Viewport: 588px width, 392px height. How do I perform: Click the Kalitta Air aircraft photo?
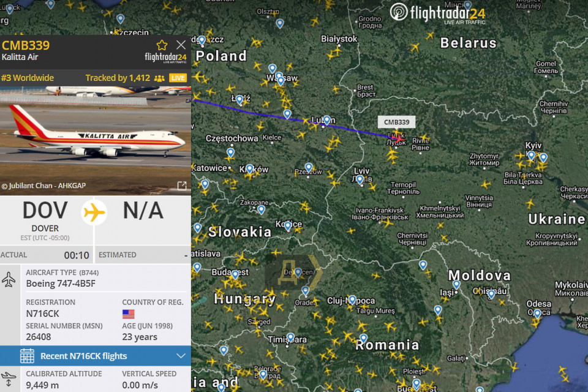coord(96,141)
